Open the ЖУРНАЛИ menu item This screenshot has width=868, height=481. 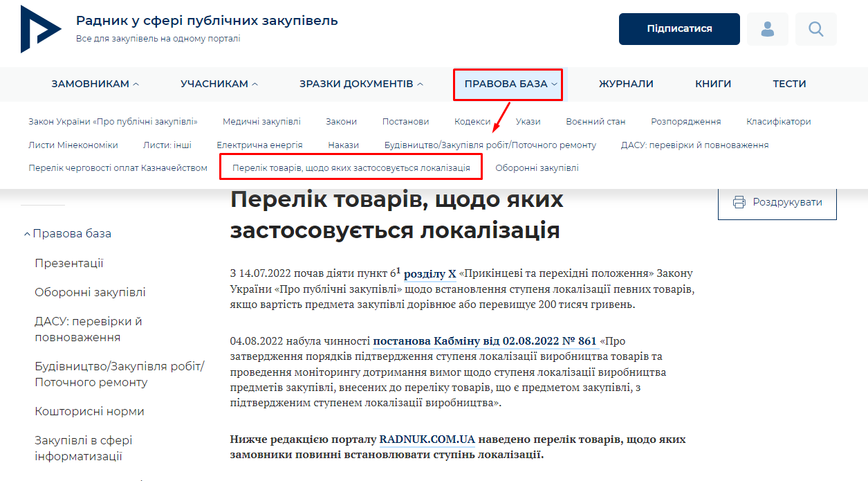coord(626,84)
